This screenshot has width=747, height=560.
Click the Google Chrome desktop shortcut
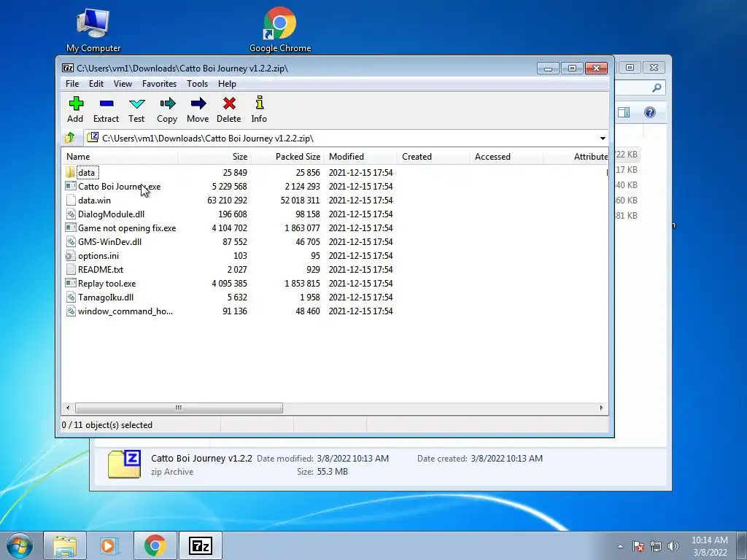[x=280, y=29]
